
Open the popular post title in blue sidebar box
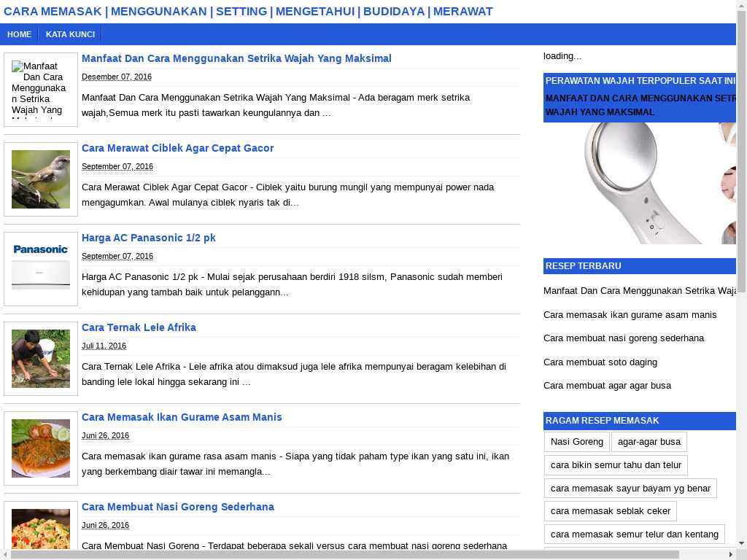[x=640, y=105]
